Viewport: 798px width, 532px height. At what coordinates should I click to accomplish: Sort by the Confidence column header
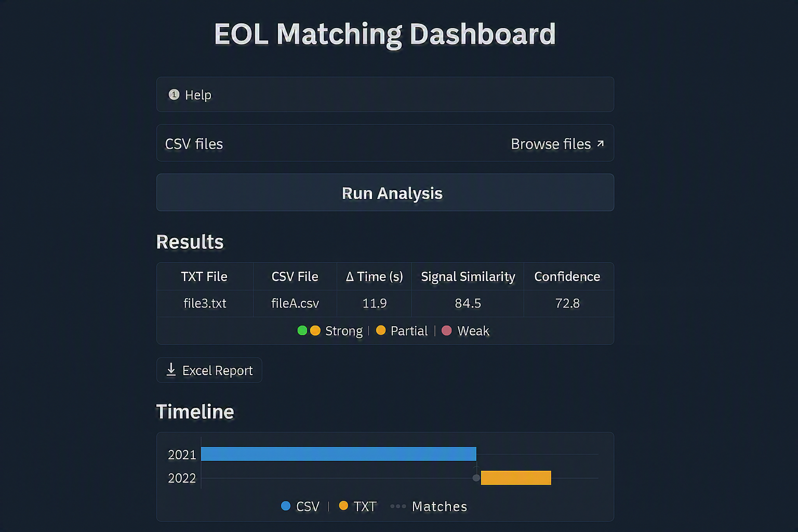click(567, 276)
